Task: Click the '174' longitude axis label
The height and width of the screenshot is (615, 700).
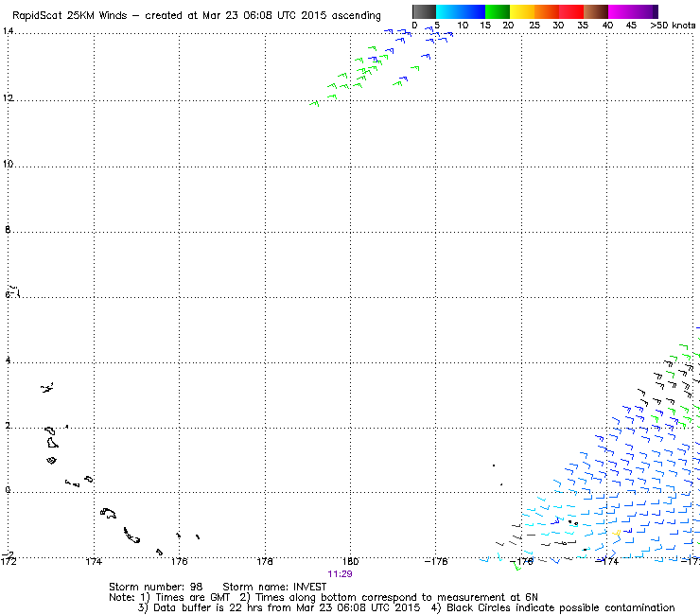Action: (94, 561)
